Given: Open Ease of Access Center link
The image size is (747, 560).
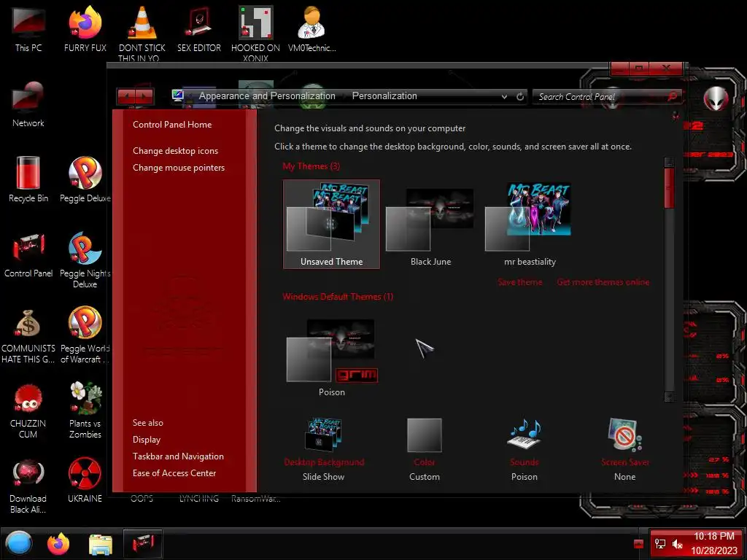Looking at the screenshot, I should tap(174, 472).
